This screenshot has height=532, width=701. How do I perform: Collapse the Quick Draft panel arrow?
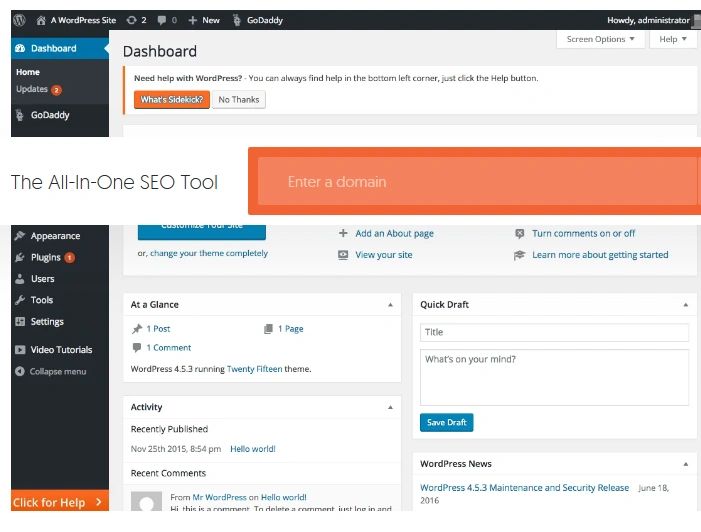point(685,305)
